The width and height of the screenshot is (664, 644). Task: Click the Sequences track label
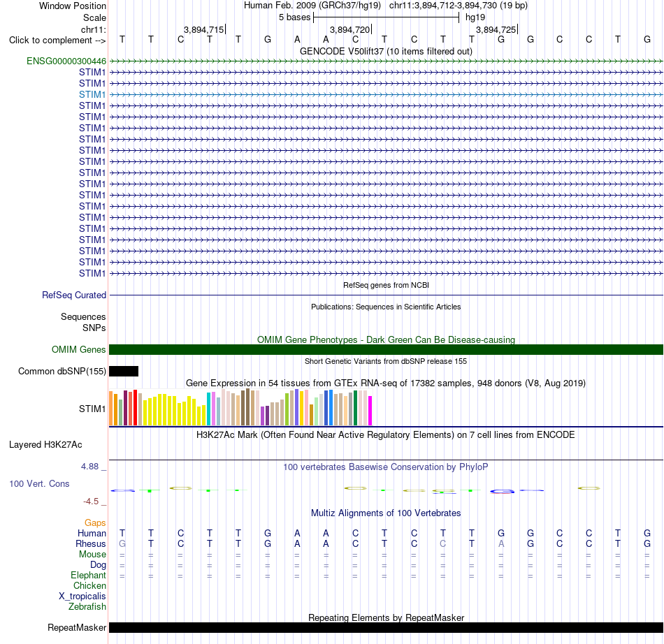[83, 316]
